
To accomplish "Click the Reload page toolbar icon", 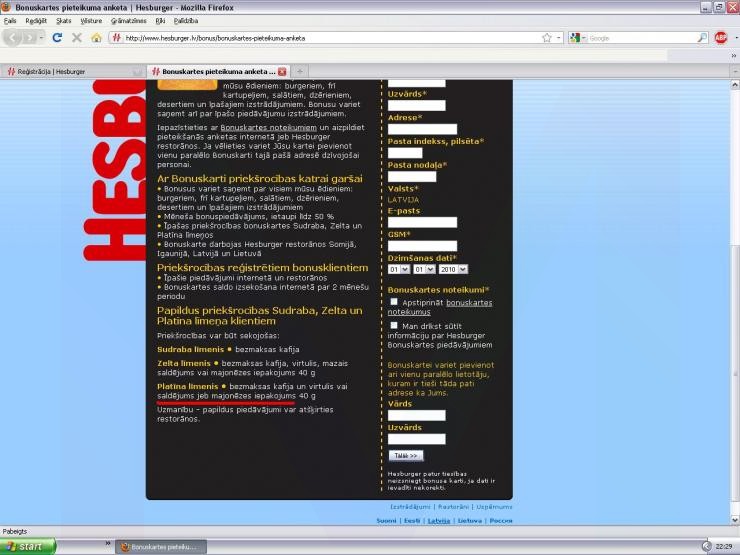I will [57, 38].
